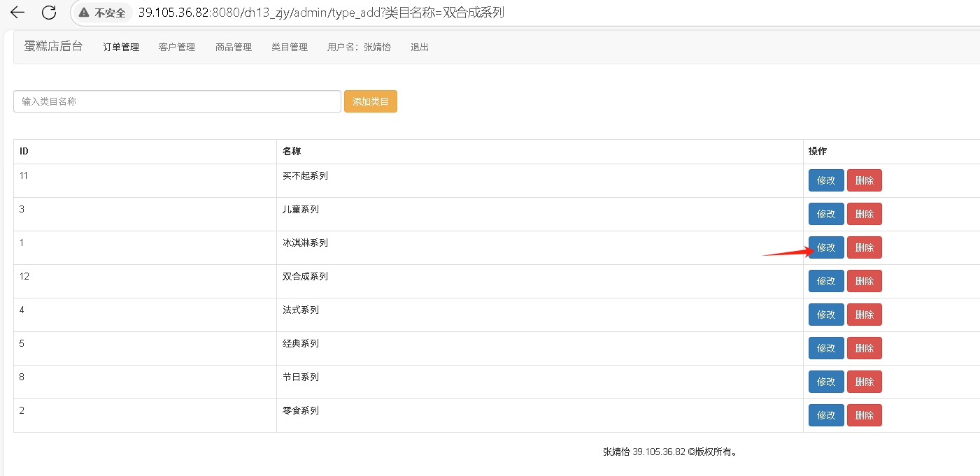Click the browser back arrow icon
The width and height of the screenshot is (980, 476).
coord(17,13)
